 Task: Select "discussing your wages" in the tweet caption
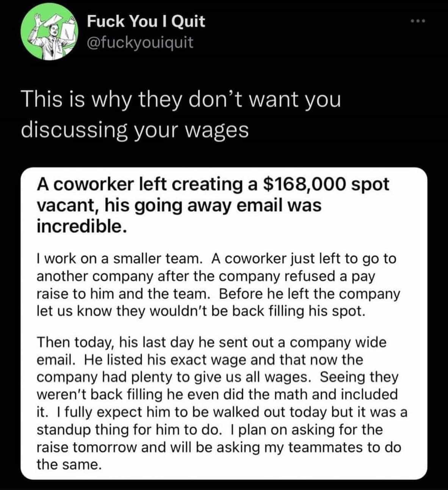135,130
